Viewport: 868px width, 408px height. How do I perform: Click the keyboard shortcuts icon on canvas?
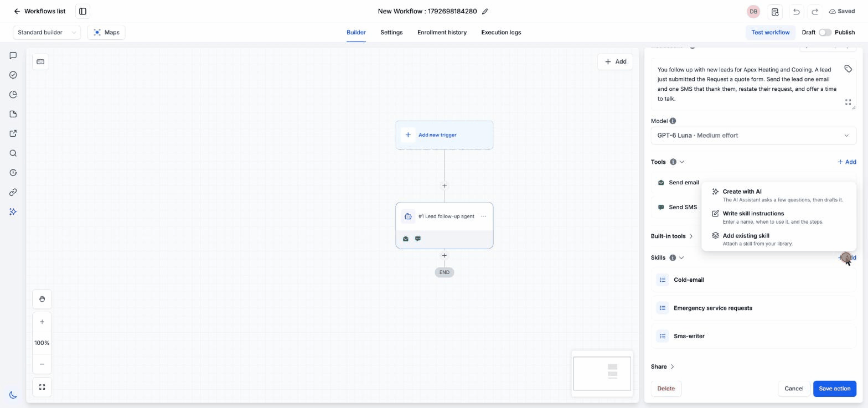pyautogui.click(x=40, y=61)
